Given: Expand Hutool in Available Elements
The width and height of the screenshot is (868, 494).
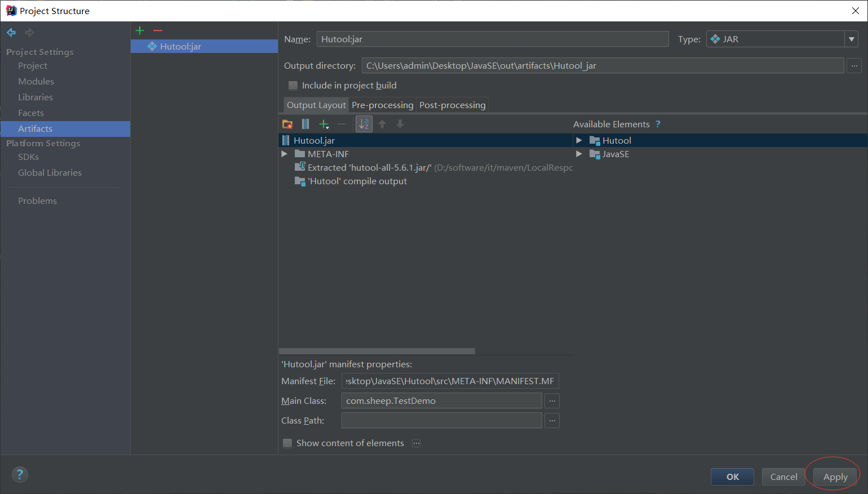Looking at the screenshot, I should tap(579, 140).
